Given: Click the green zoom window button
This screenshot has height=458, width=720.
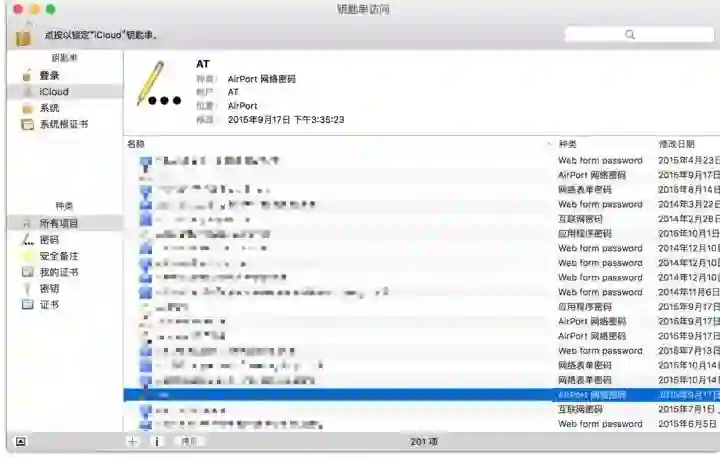Looking at the screenshot, I should [x=51, y=9].
